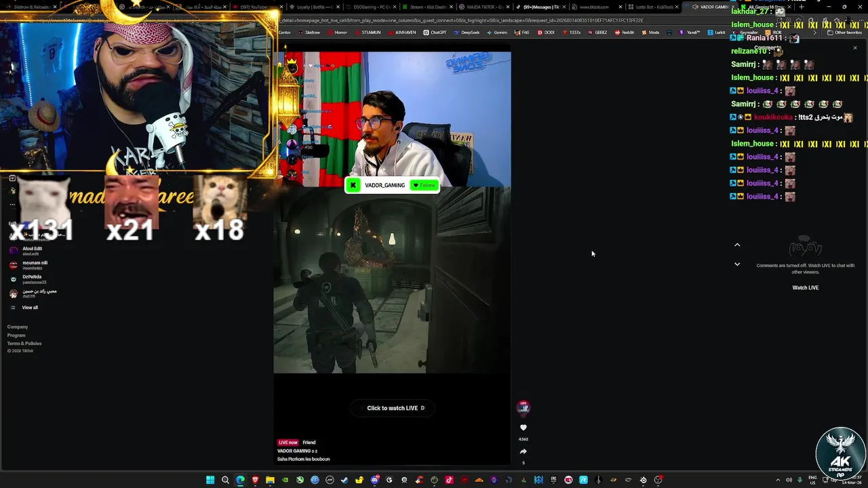This screenshot has width=868, height=488.
Task: Open a new browser tab with plus
Action: pos(801,7)
